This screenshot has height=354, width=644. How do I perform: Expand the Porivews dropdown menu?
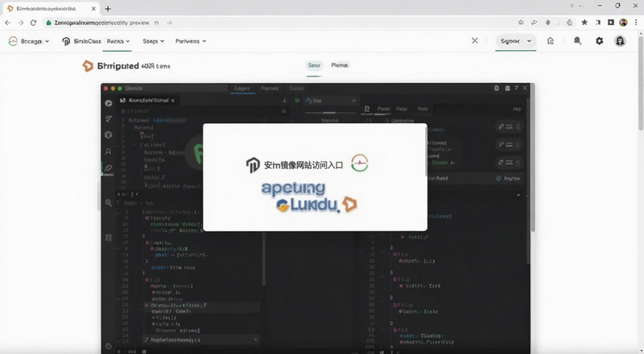point(191,41)
